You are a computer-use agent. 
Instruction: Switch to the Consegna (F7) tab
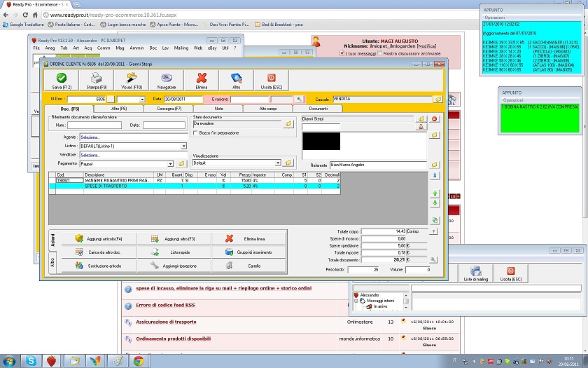pyautogui.click(x=169, y=109)
